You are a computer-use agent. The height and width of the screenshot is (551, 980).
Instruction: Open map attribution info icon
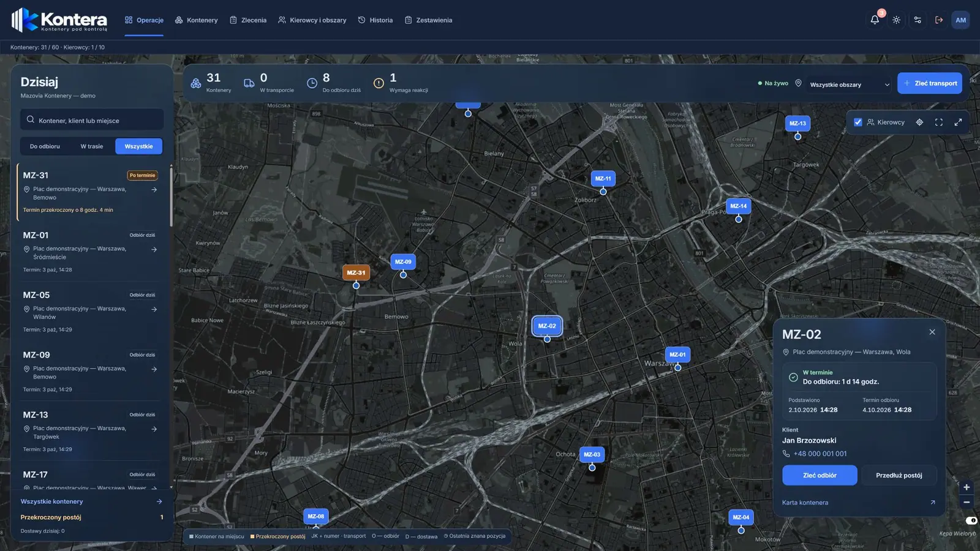click(x=971, y=520)
